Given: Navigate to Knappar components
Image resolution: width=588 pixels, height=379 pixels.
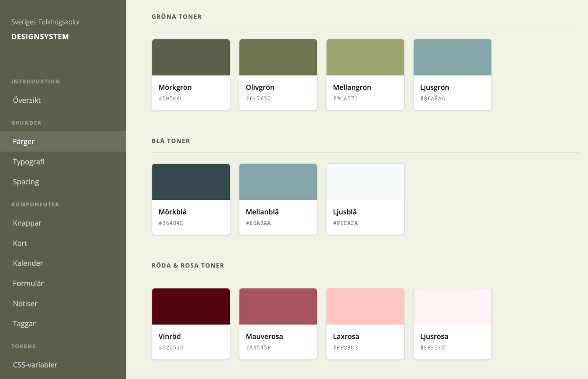Looking at the screenshot, I should (63, 223).
